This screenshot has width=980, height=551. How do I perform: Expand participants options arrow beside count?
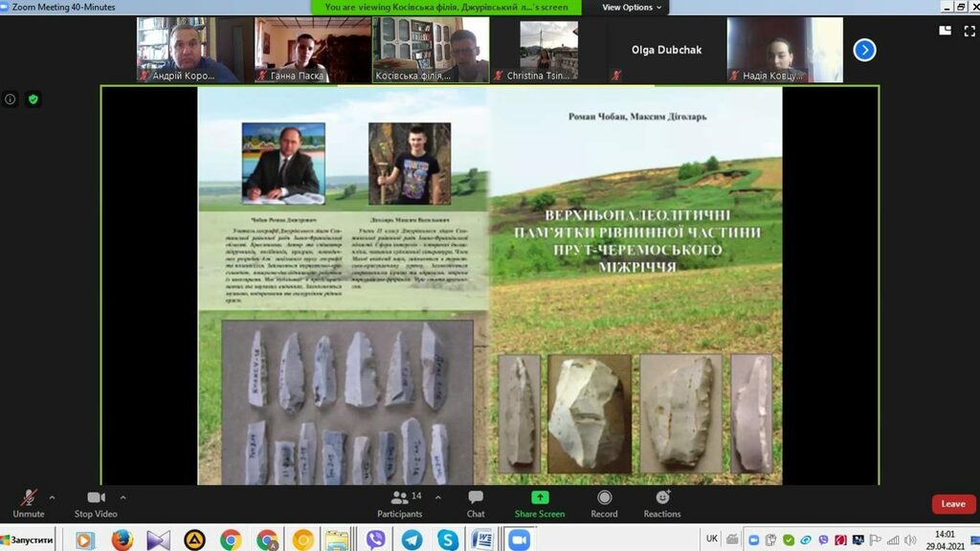coord(438,497)
